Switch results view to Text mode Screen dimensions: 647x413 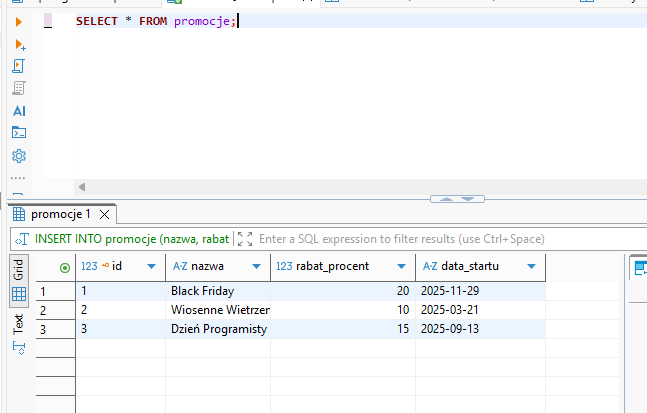tap(18, 323)
